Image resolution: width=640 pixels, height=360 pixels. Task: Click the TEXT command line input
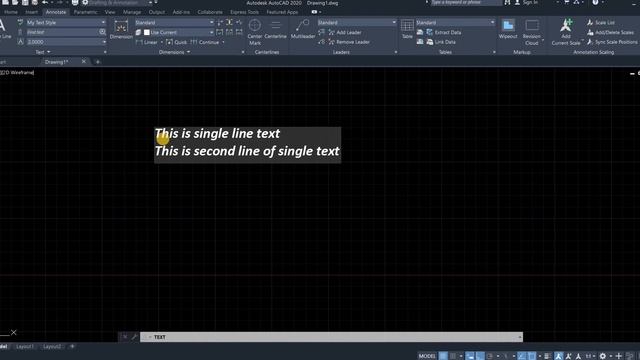331,337
